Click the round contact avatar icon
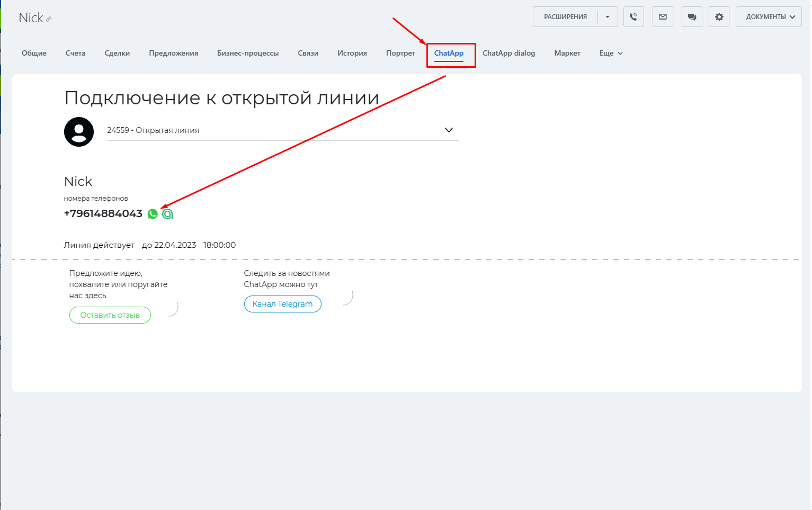812x510 pixels. pos(79,132)
